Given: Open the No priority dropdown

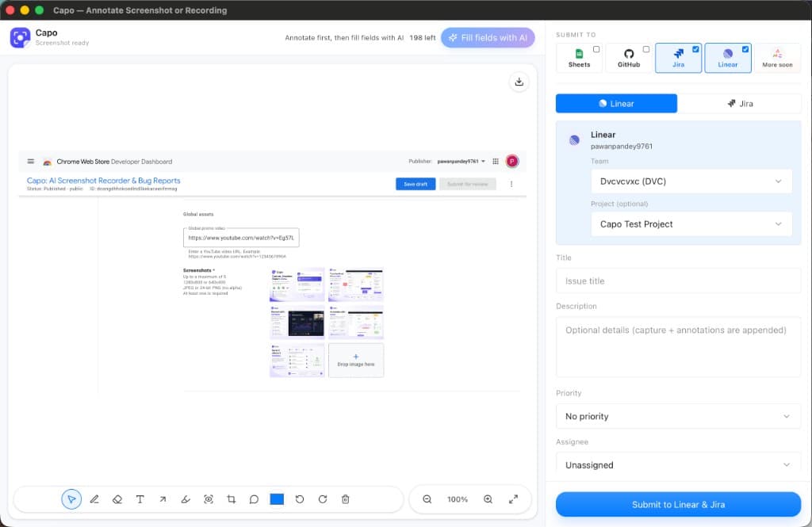Looking at the screenshot, I should pos(679,416).
